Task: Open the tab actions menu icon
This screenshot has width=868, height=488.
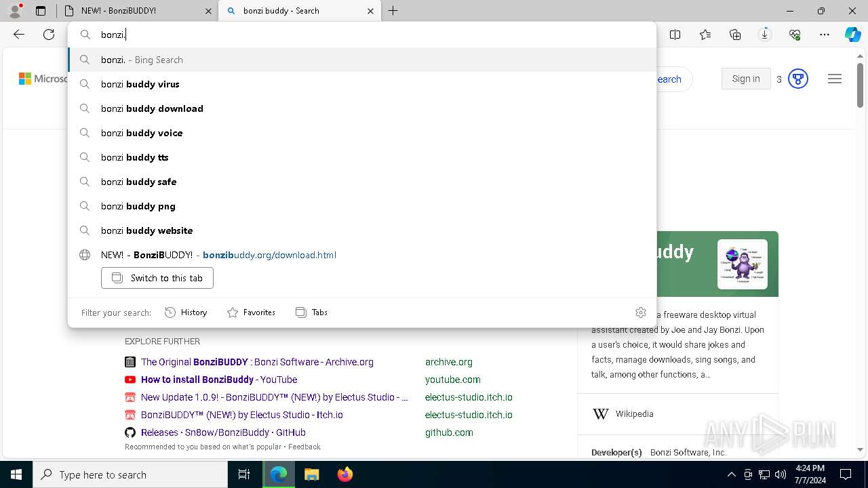Action: point(41,11)
